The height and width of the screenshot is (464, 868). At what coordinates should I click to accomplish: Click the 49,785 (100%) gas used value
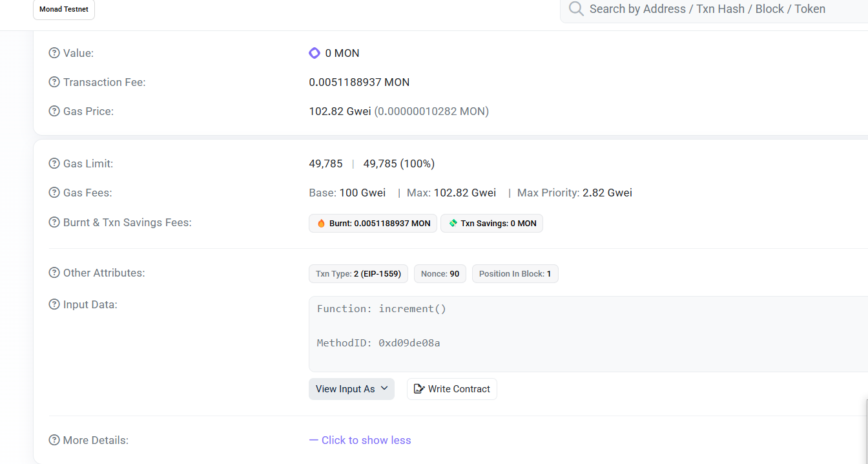(x=399, y=163)
